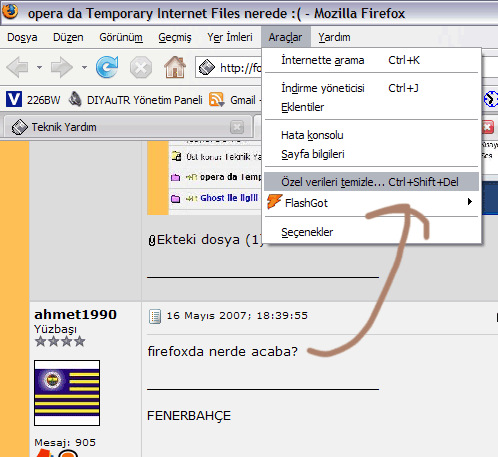
Task: Open Hata konsolu from the menu
Action: [371, 135]
